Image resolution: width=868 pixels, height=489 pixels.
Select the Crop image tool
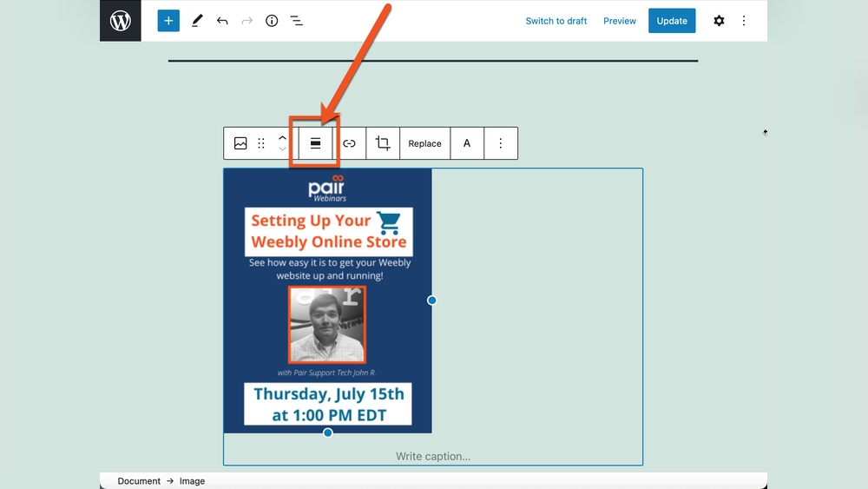tap(383, 143)
